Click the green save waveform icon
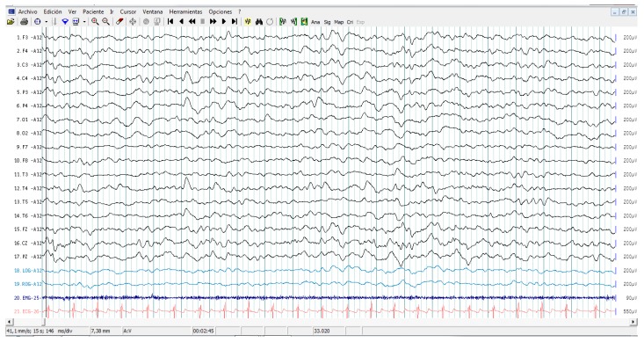 coord(304,22)
